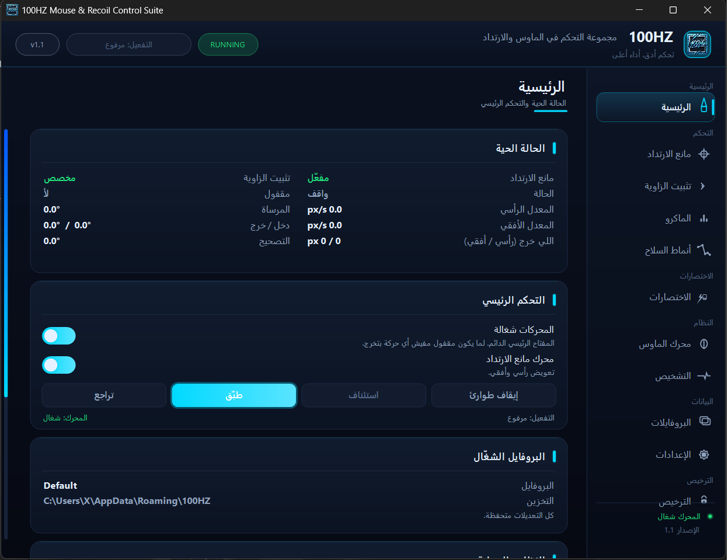Open the مانع الارتداد sidebar page

point(656,154)
